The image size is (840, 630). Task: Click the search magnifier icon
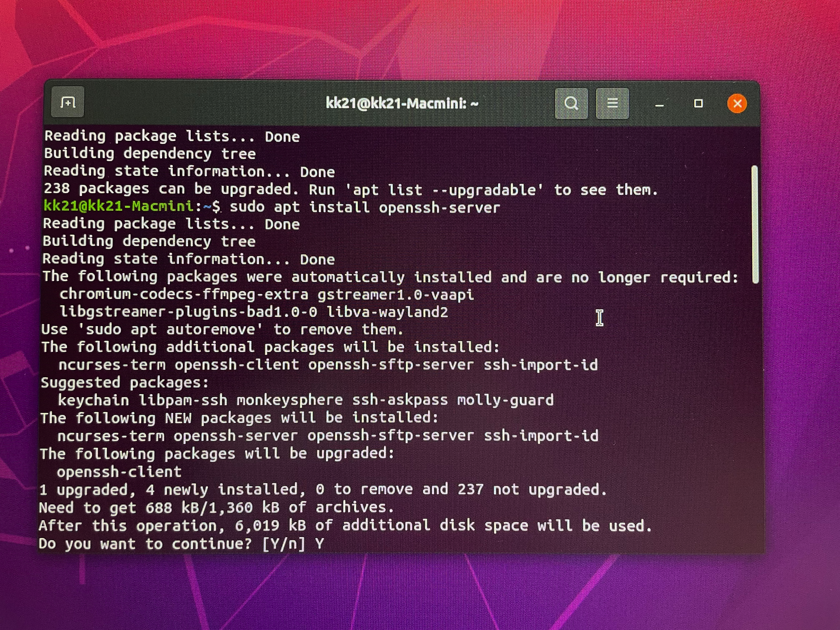tap(571, 103)
